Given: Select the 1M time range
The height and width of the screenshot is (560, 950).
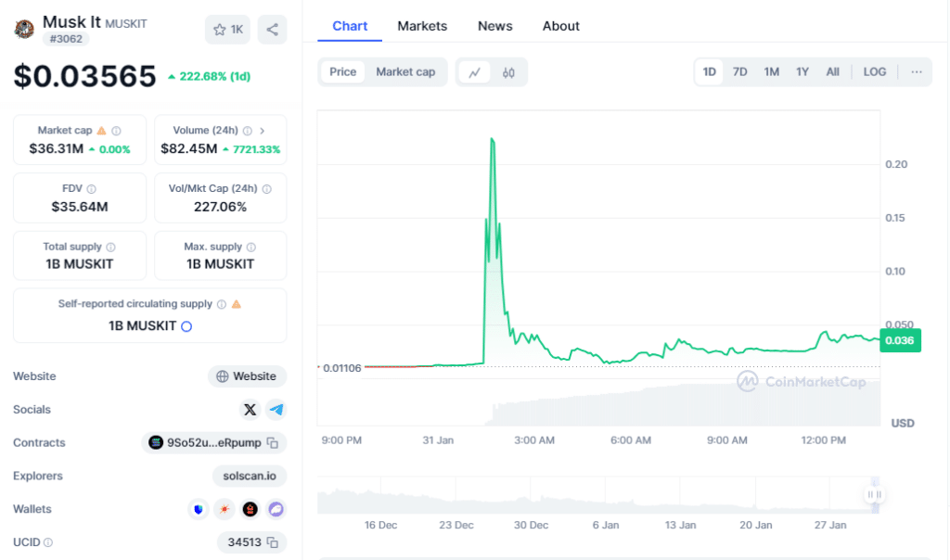Looking at the screenshot, I should point(771,72).
